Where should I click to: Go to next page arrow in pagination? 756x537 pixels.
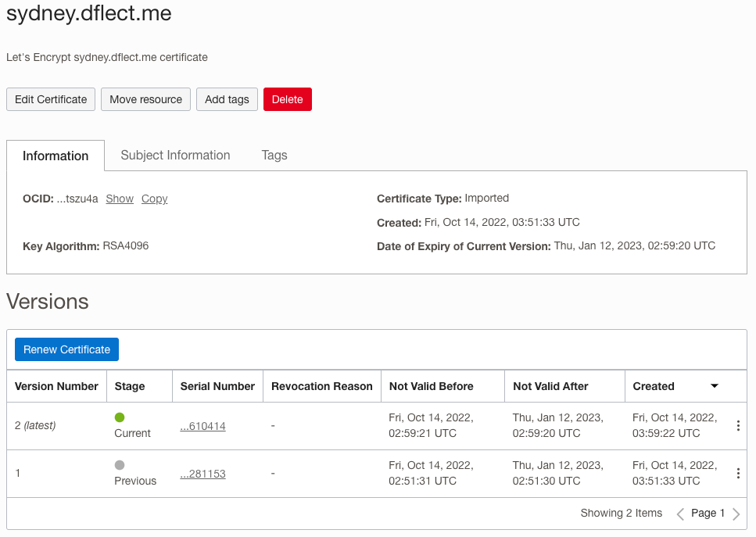pyautogui.click(x=736, y=514)
